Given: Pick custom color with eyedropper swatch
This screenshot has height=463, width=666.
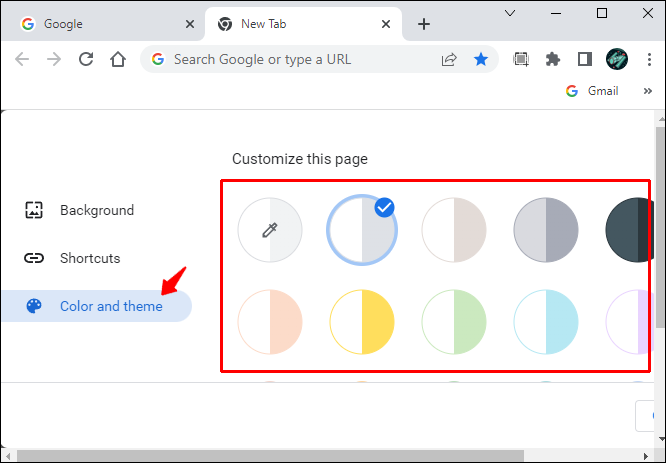Looking at the screenshot, I should pos(270,230).
